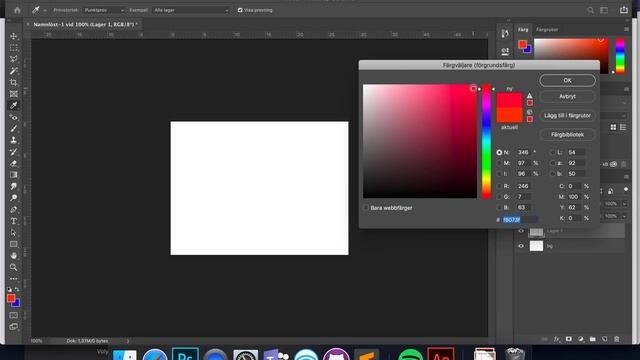Select the Path Selection tool
This screenshot has width=640, height=360.
coord(13,232)
